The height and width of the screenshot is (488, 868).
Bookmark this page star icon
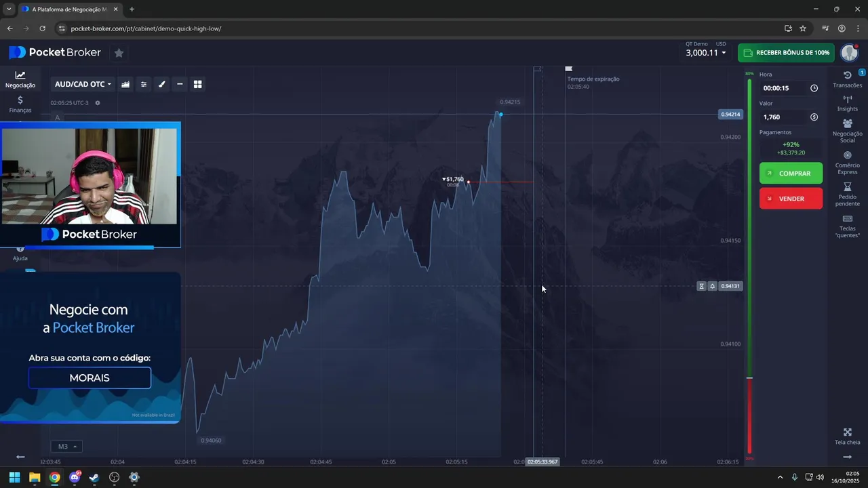pos(803,28)
